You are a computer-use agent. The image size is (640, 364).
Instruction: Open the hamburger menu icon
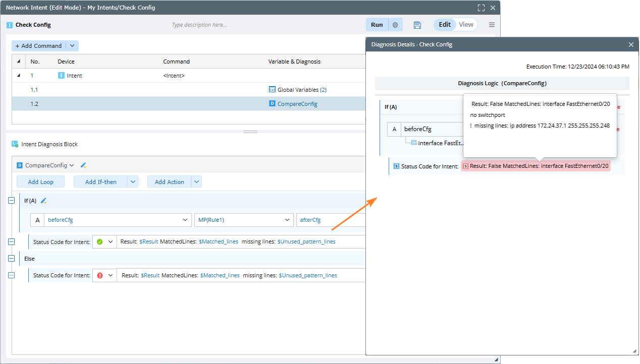click(492, 25)
